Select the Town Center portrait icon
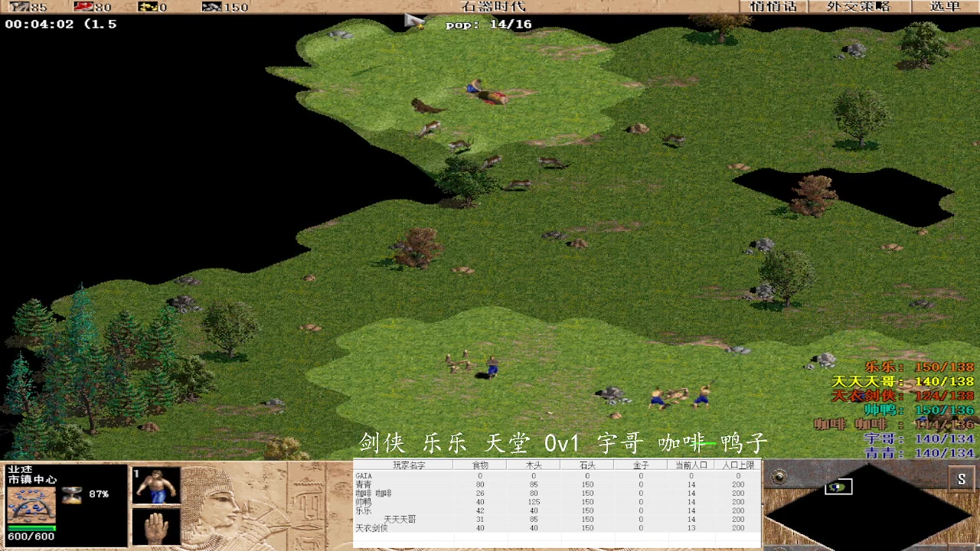This screenshot has width=980, height=551. [x=31, y=504]
